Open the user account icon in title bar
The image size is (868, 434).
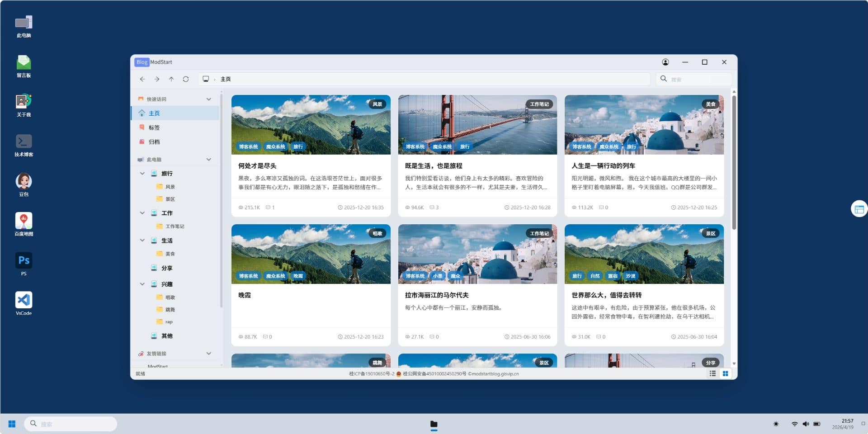(x=665, y=62)
